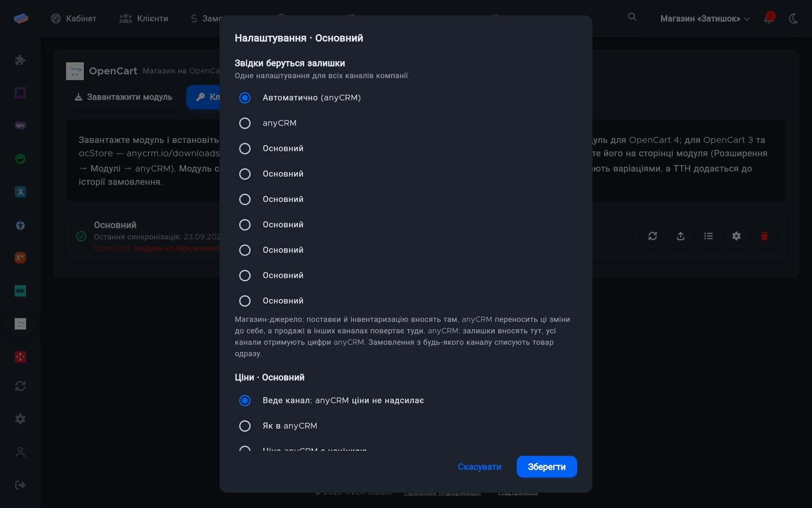Open the OpenCart cart icon in sidebar

20,324
